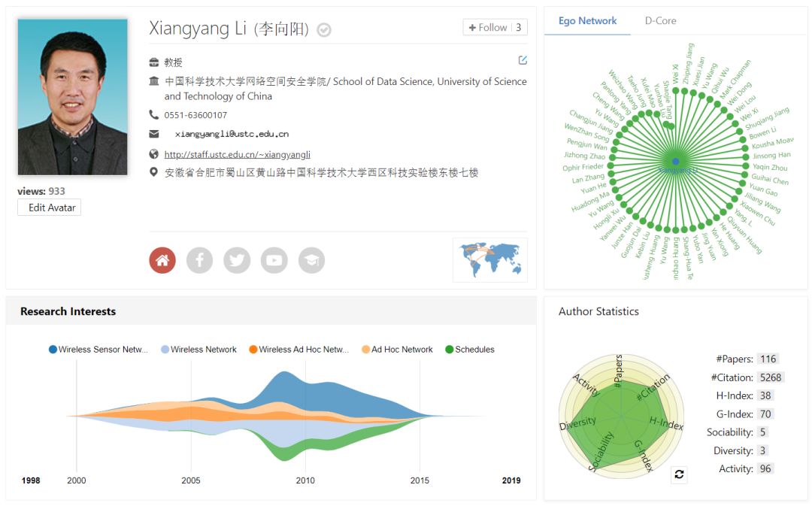812x506 pixels.
Task: Open the world map thumbnail
Action: pyautogui.click(x=489, y=259)
